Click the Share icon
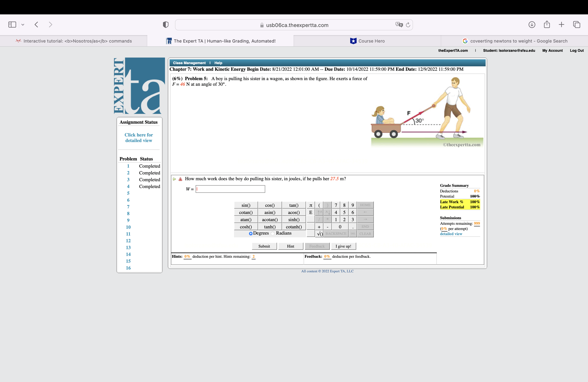Image resolution: width=588 pixels, height=382 pixels. (x=547, y=24)
